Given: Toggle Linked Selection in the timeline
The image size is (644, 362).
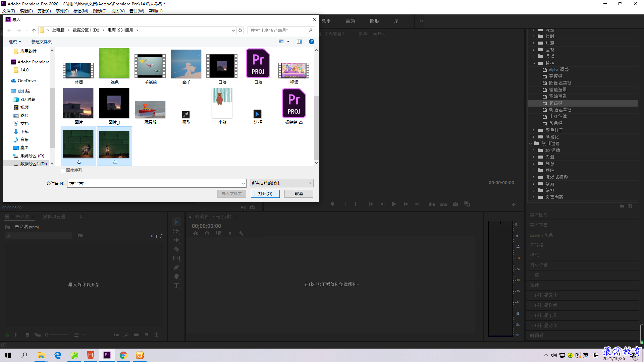Looking at the screenshot, I should tap(218, 233).
